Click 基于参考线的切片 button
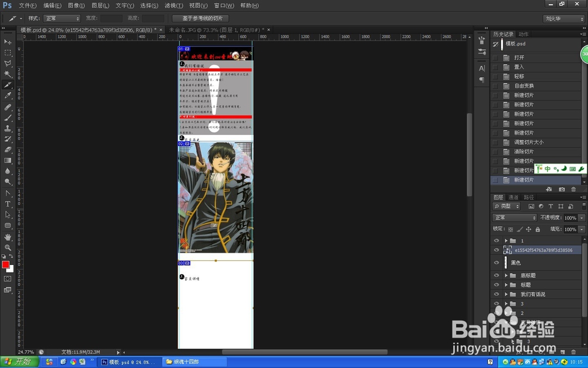The image size is (588, 368). click(x=201, y=18)
